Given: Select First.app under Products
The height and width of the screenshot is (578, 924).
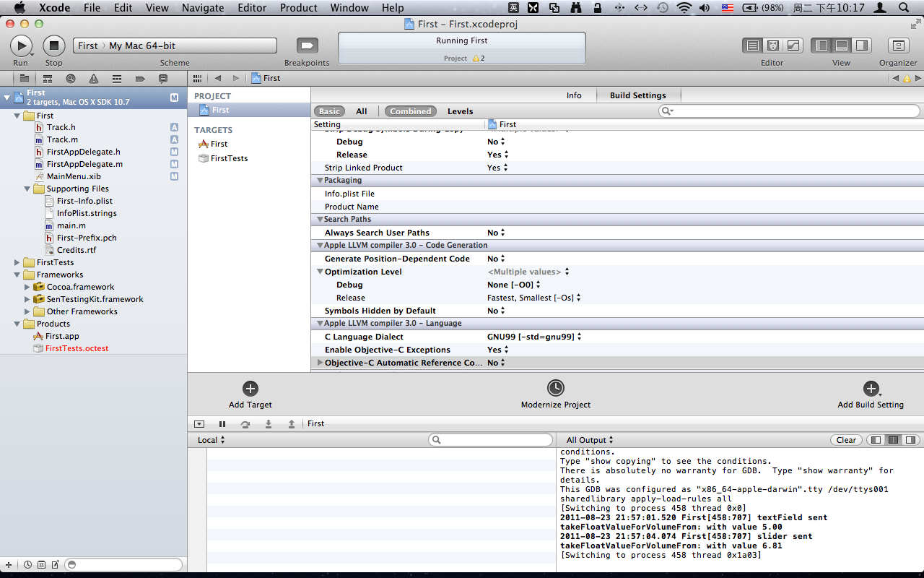Looking at the screenshot, I should coord(62,336).
